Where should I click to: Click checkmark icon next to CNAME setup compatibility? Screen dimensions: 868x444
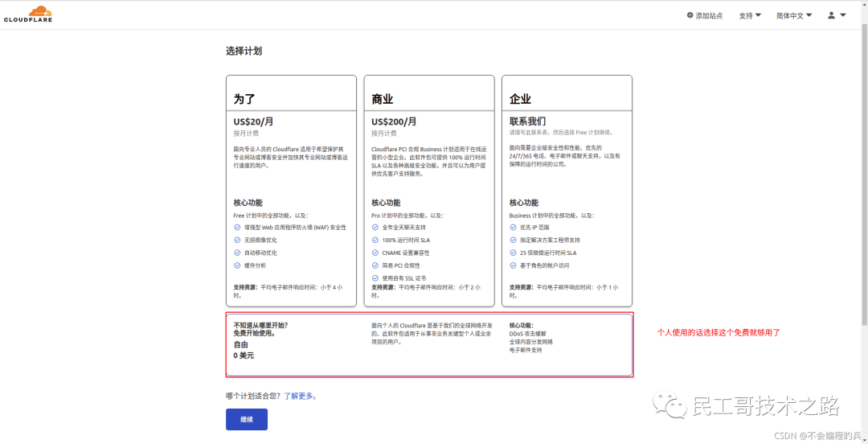coord(375,253)
